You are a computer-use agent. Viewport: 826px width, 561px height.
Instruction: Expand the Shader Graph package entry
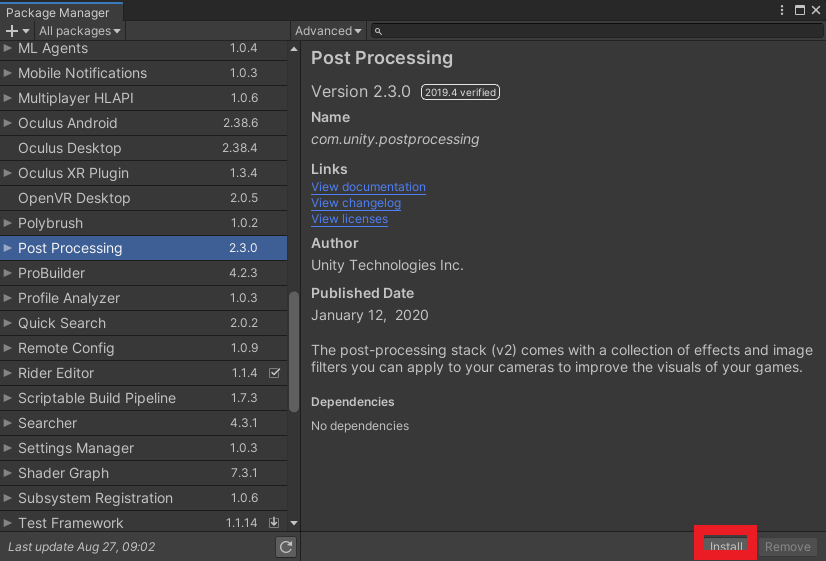tap(8, 473)
